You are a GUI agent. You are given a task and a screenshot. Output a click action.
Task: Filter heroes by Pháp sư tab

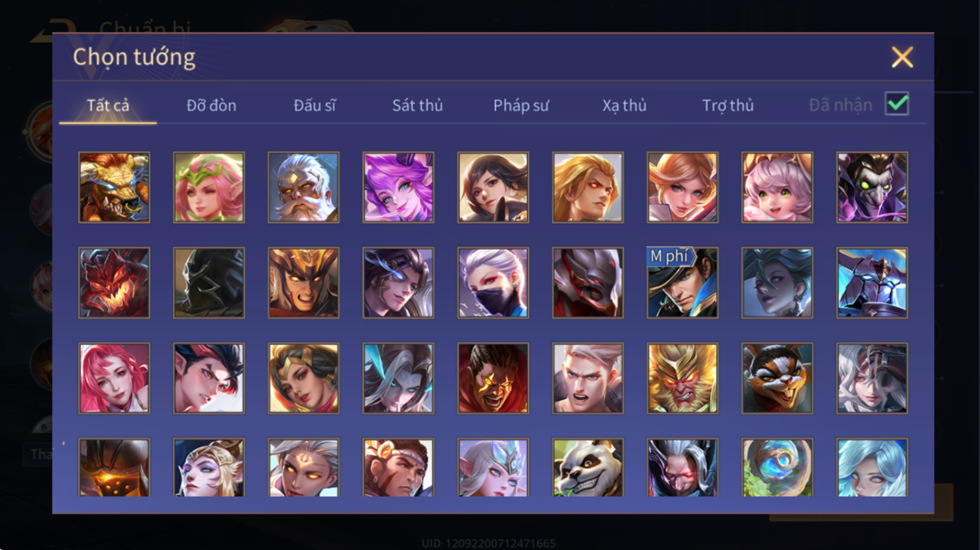(521, 105)
